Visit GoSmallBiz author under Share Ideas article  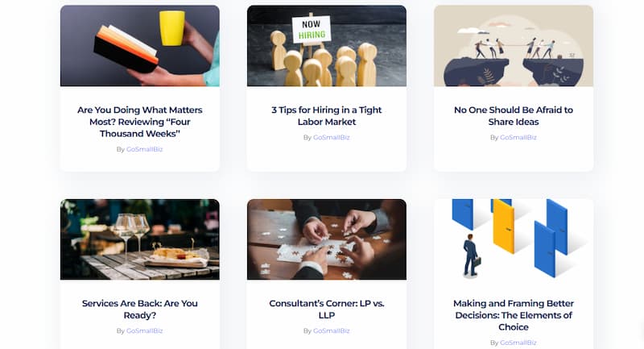coord(518,137)
